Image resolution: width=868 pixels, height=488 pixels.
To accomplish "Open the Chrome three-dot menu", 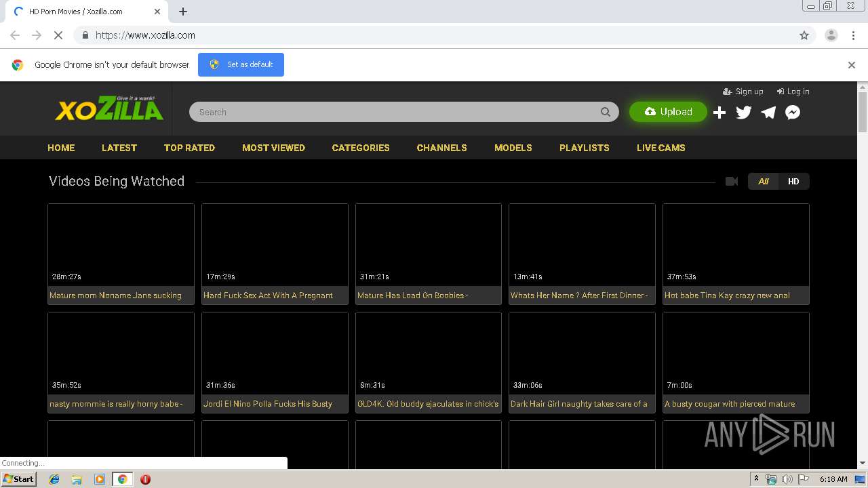I will (853, 35).
